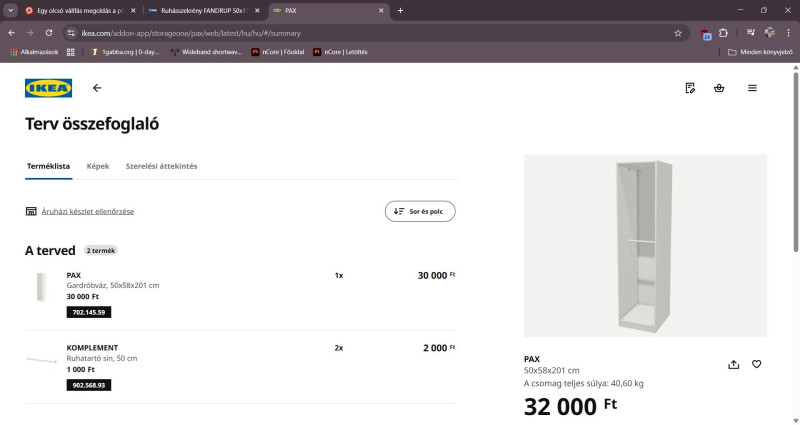
Task: Select the Terméklista tab
Action: pyautogui.click(x=48, y=166)
